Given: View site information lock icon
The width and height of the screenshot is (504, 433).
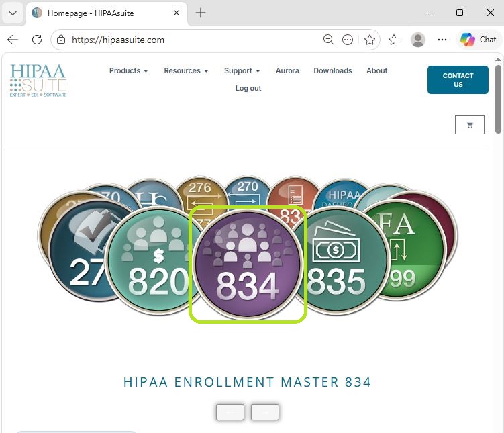Looking at the screenshot, I should 61,40.
